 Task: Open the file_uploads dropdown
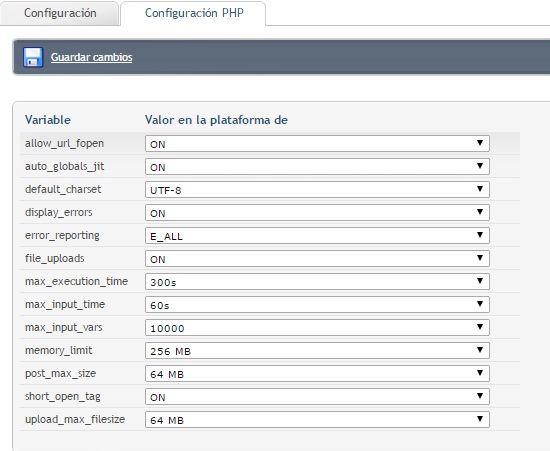(x=317, y=258)
